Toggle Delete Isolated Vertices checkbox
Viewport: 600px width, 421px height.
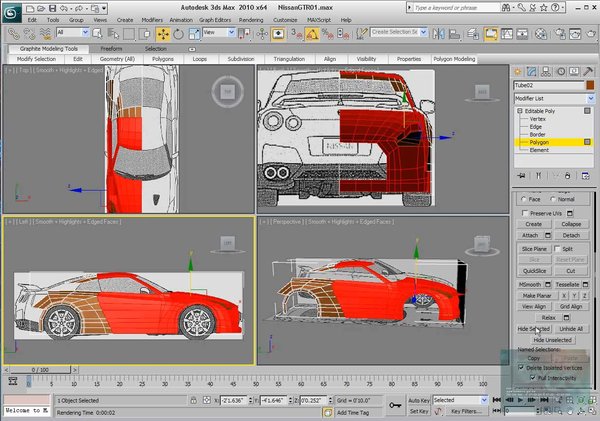point(521,367)
